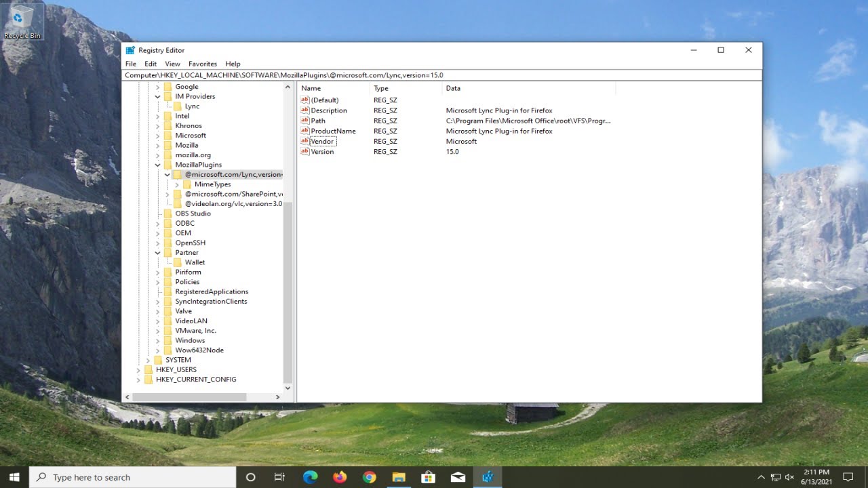
Task: Open the Recycle Bin desktop icon
Action: point(22,21)
